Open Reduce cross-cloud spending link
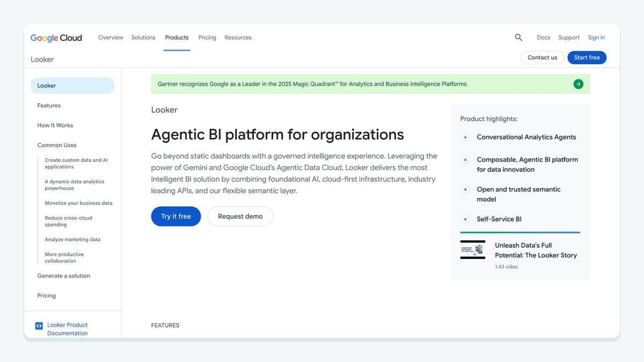 coord(69,221)
